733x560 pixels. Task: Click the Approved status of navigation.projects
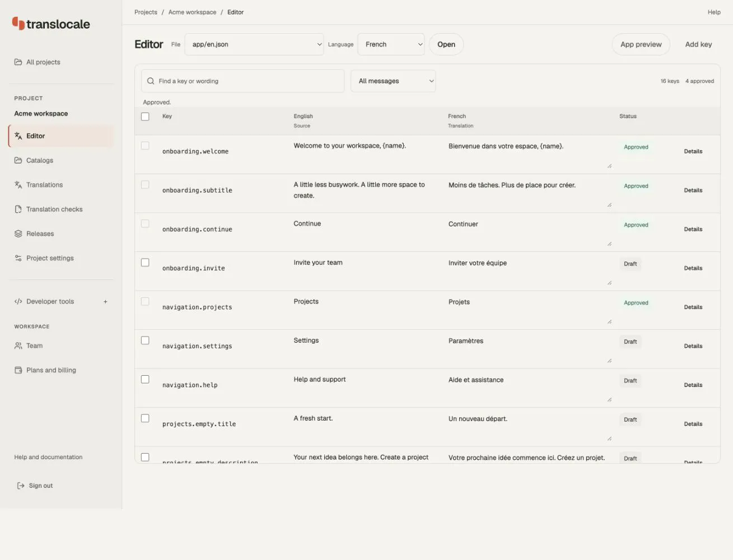[x=636, y=303]
